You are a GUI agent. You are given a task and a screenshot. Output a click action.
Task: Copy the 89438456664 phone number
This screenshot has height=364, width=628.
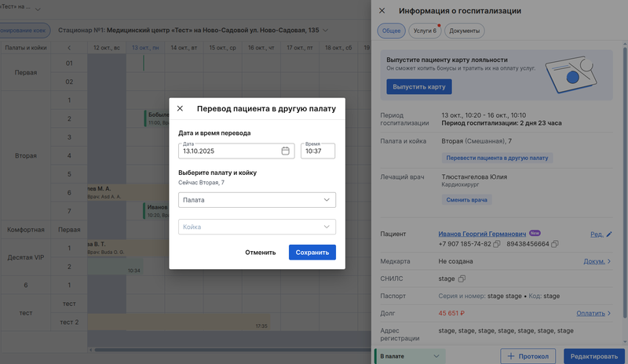pyautogui.click(x=555, y=244)
